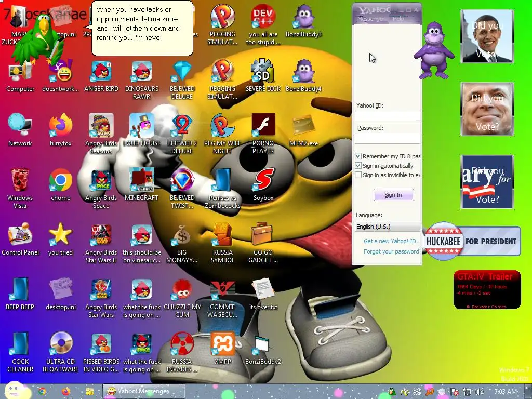The image size is (532, 399).
Task: Open the Help menu in Yahoo Messenger
Action: pos(398,19)
